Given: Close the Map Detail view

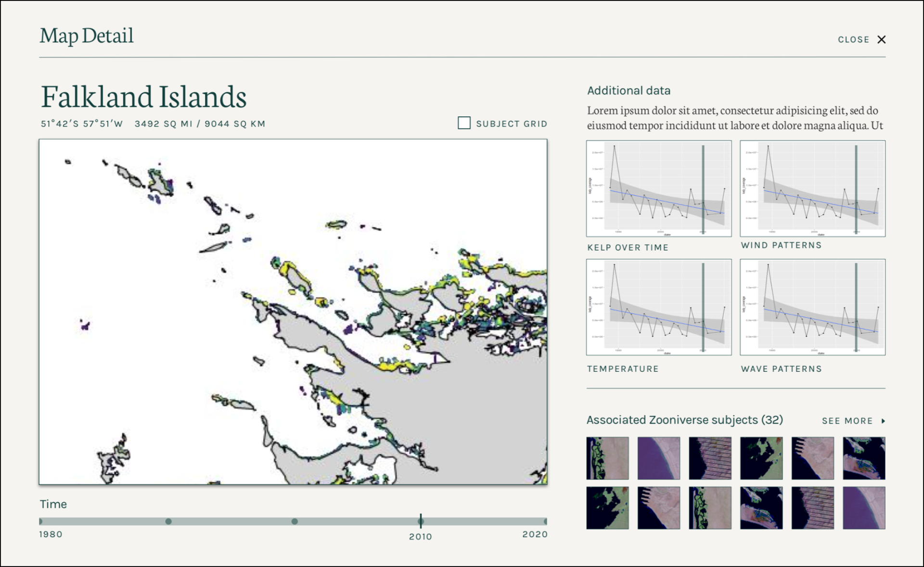Looking at the screenshot, I should [x=854, y=39].
